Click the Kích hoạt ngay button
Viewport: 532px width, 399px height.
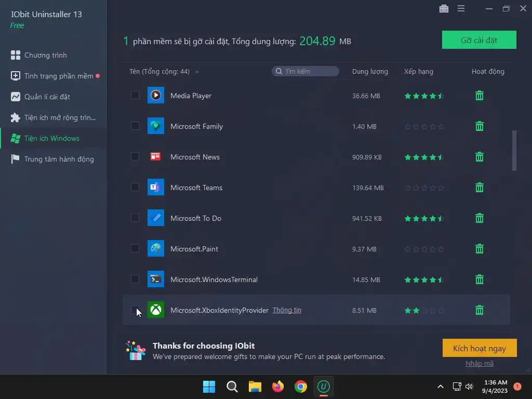[480, 348]
